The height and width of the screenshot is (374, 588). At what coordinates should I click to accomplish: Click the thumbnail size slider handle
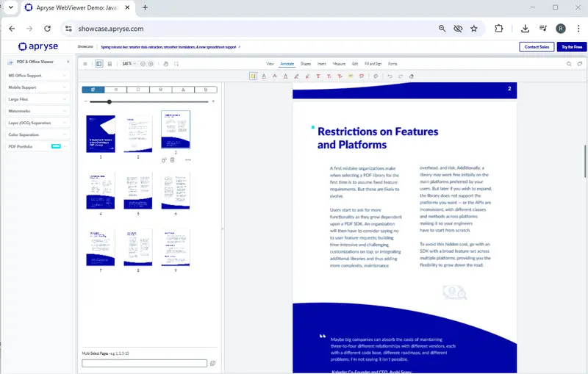click(x=109, y=101)
